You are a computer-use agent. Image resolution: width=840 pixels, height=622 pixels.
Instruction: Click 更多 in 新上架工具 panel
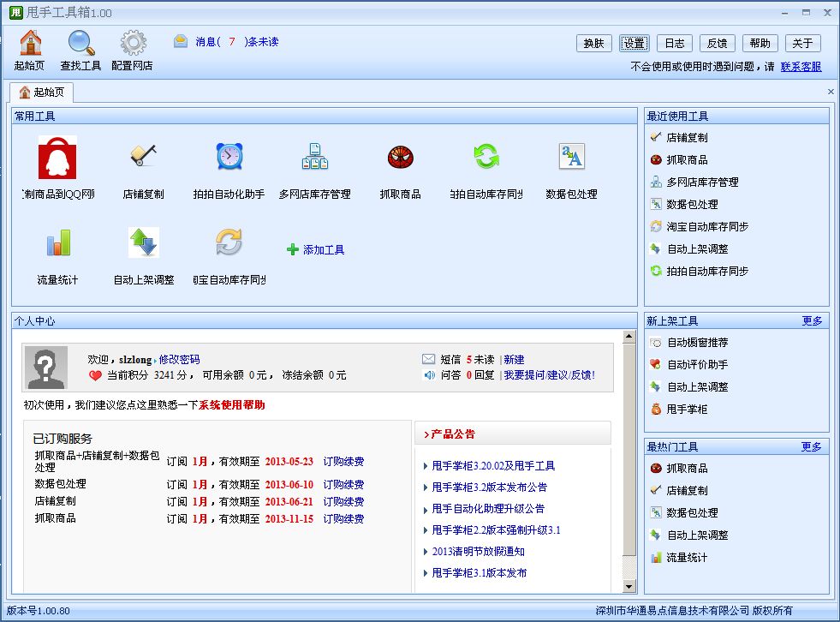(812, 320)
